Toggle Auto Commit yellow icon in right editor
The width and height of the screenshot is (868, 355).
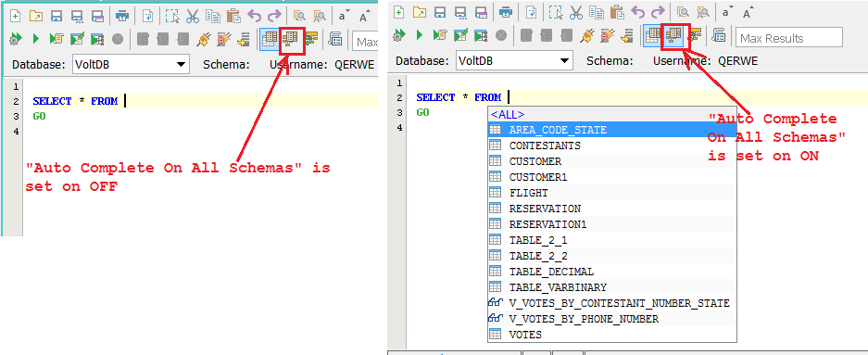click(x=694, y=36)
